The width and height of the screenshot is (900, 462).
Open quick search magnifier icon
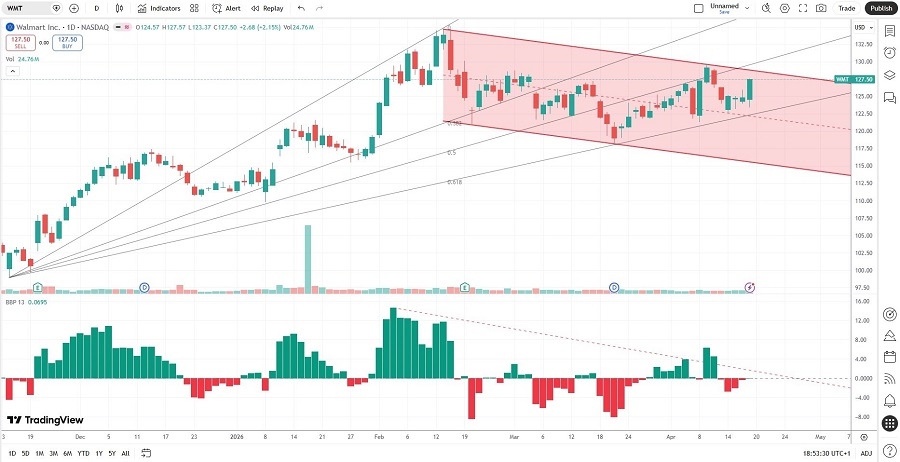tap(766, 8)
